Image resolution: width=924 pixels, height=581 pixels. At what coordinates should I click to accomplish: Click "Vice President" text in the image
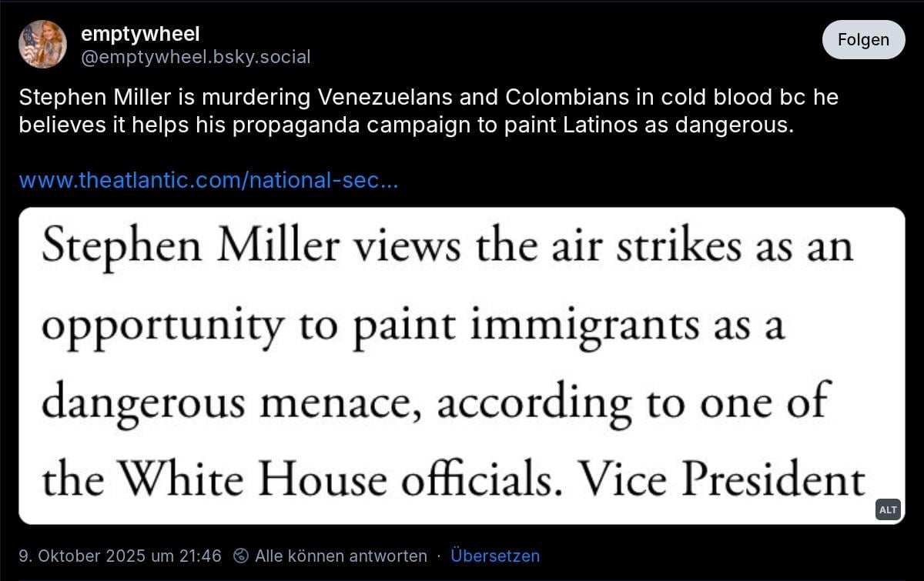pyautogui.click(x=722, y=480)
